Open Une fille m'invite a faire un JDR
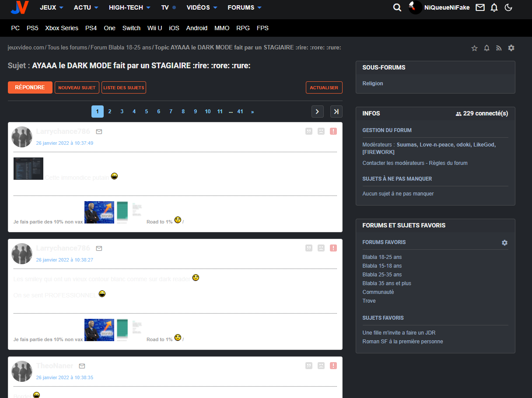The image size is (532, 398). [399, 333]
